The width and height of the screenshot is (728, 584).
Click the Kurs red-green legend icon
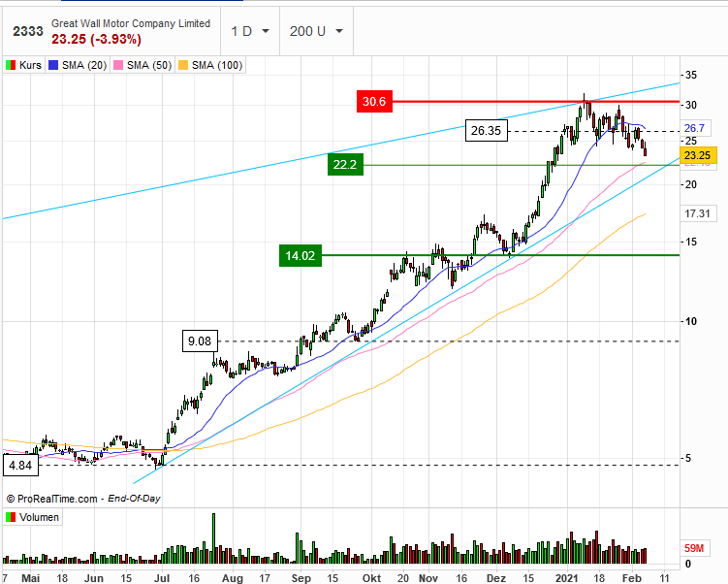[11, 66]
